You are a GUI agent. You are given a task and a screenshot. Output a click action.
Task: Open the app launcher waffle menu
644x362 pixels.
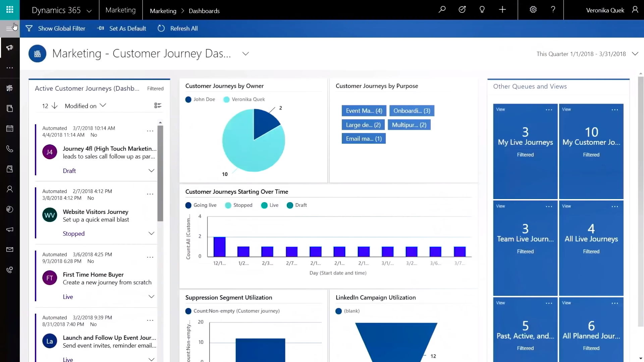9,10
